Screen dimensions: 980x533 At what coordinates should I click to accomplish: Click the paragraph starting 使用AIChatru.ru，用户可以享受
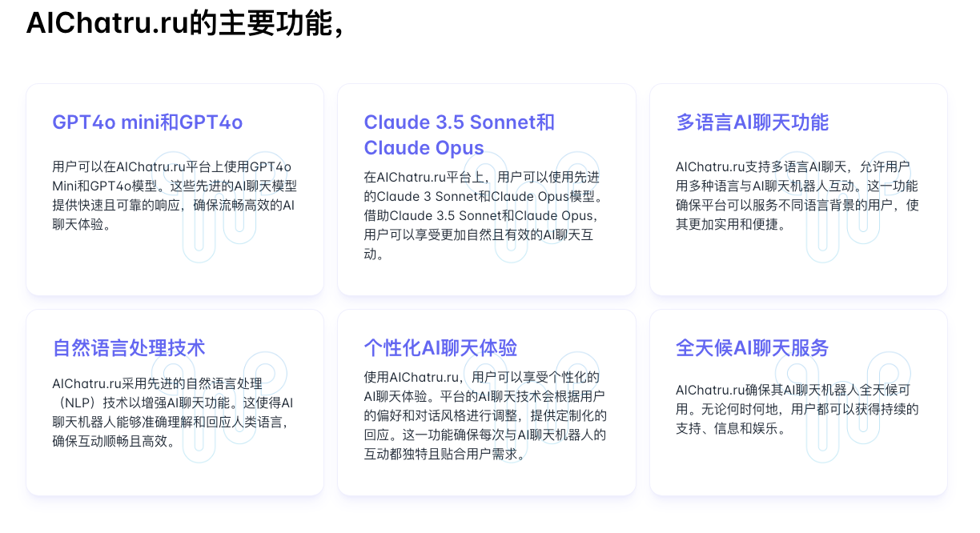point(485,415)
